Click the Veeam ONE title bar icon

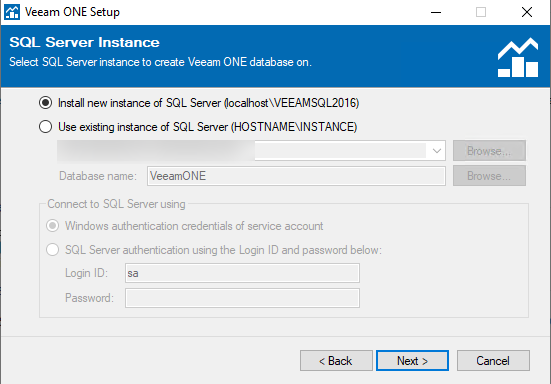tap(12, 12)
